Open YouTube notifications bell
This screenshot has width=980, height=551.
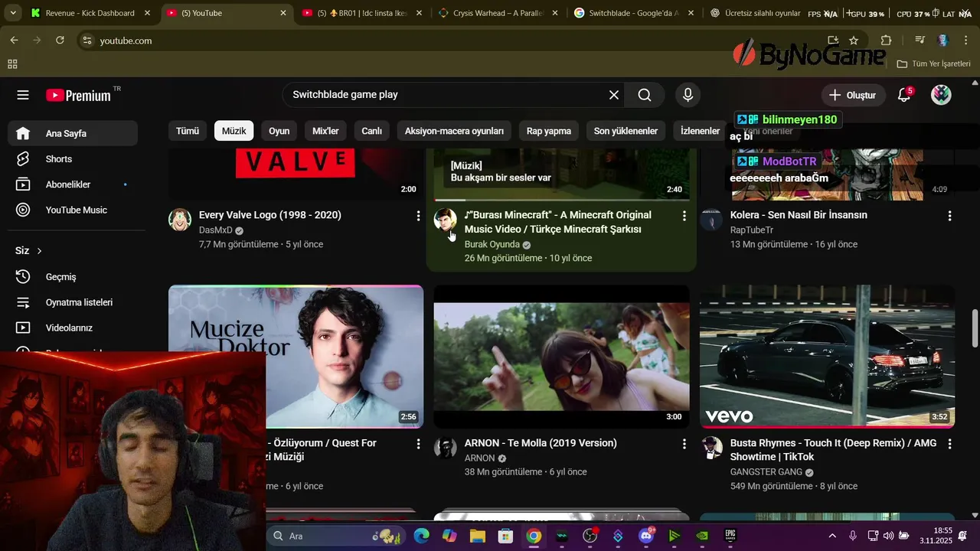tap(904, 95)
